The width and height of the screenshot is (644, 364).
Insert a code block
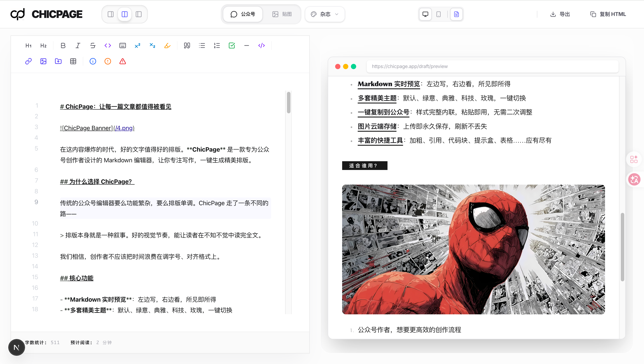[x=261, y=45]
